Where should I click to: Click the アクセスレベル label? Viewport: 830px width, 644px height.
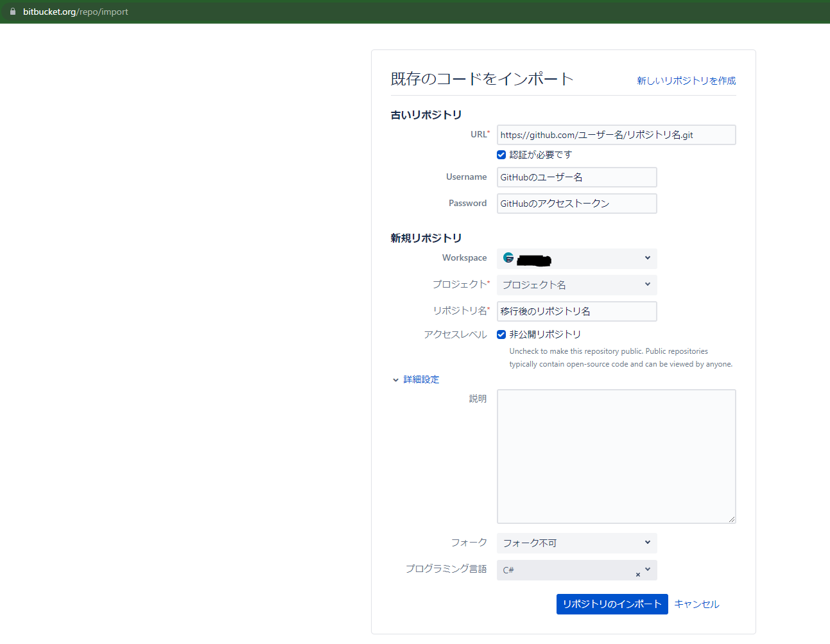click(x=455, y=335)
